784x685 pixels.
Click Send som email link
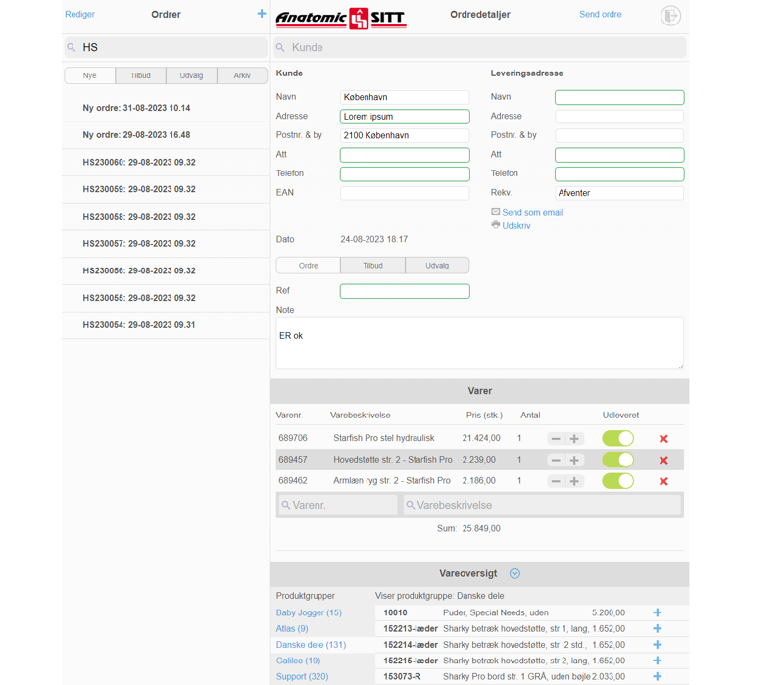tap(532, 212)
